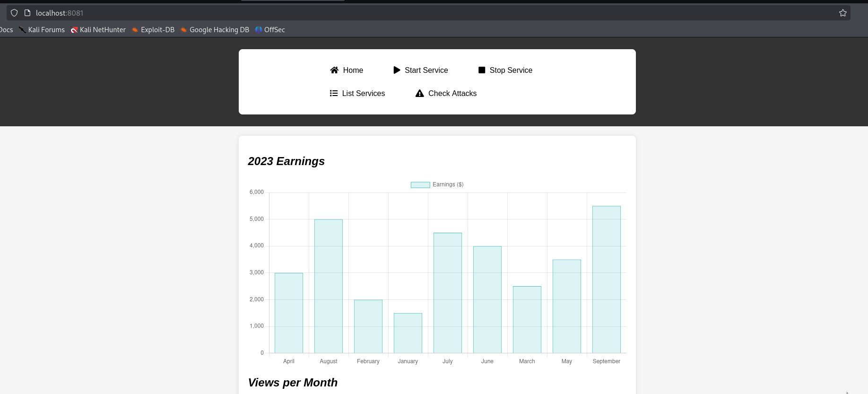Open the List Services menu item

pyautogui.click(x=357, y=93)
